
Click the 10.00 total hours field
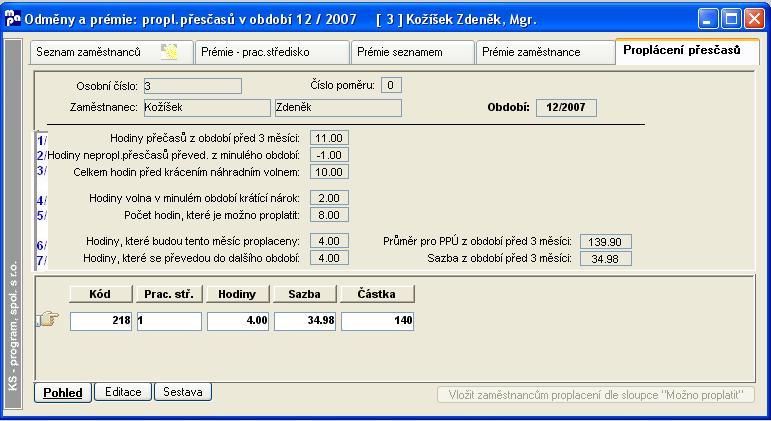tap(329, 172)
